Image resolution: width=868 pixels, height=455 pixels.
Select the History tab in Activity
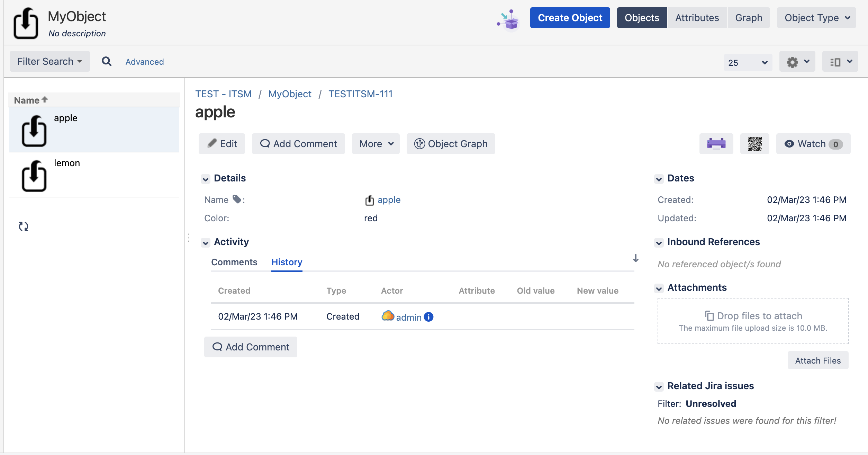click(x=287, y=262)
